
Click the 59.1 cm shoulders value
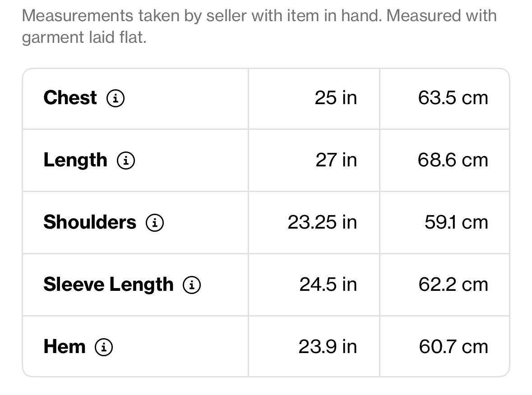[456, 222]
